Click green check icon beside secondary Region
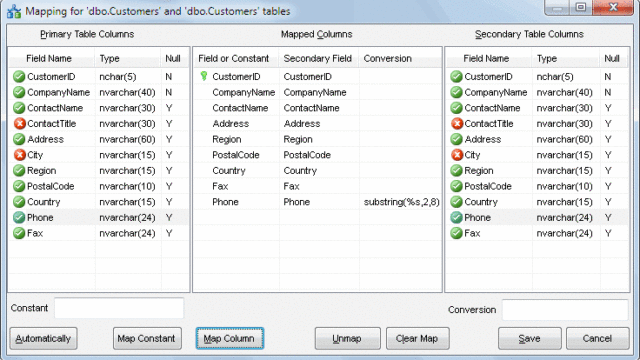Viewport: 640px width, 360px height. coord(456,170)
